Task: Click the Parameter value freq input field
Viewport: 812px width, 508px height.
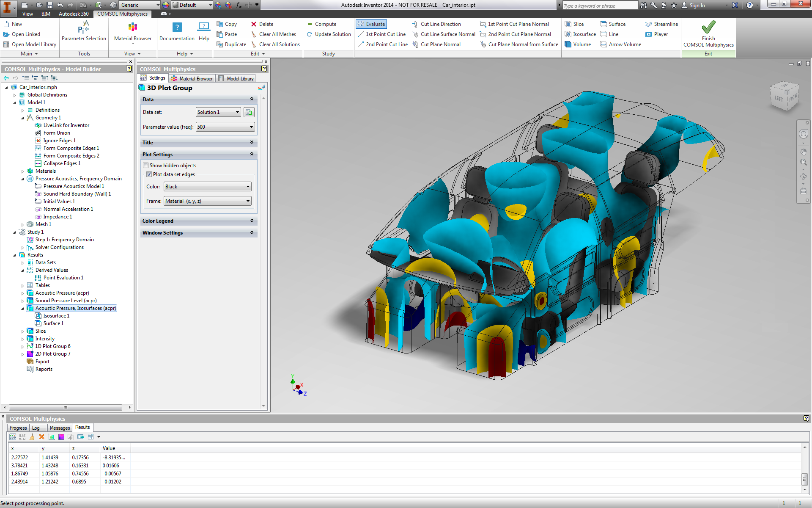Action: pos(225,127)
